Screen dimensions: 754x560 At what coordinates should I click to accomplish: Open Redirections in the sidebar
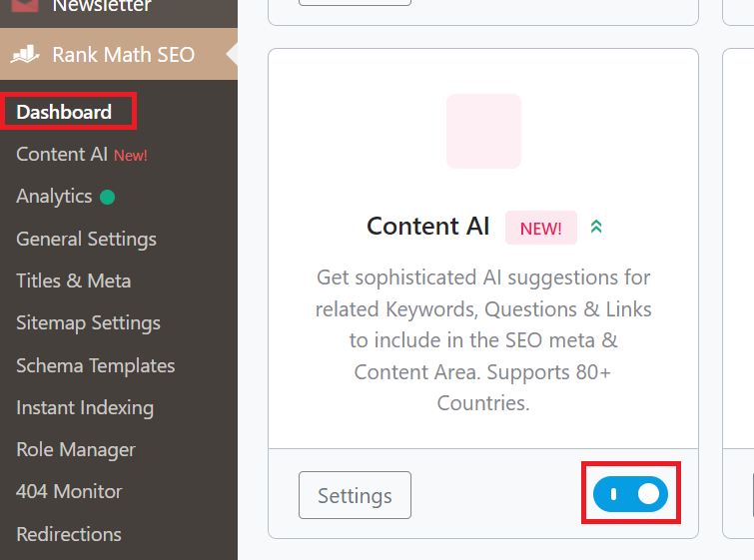(x=69, y=534)
